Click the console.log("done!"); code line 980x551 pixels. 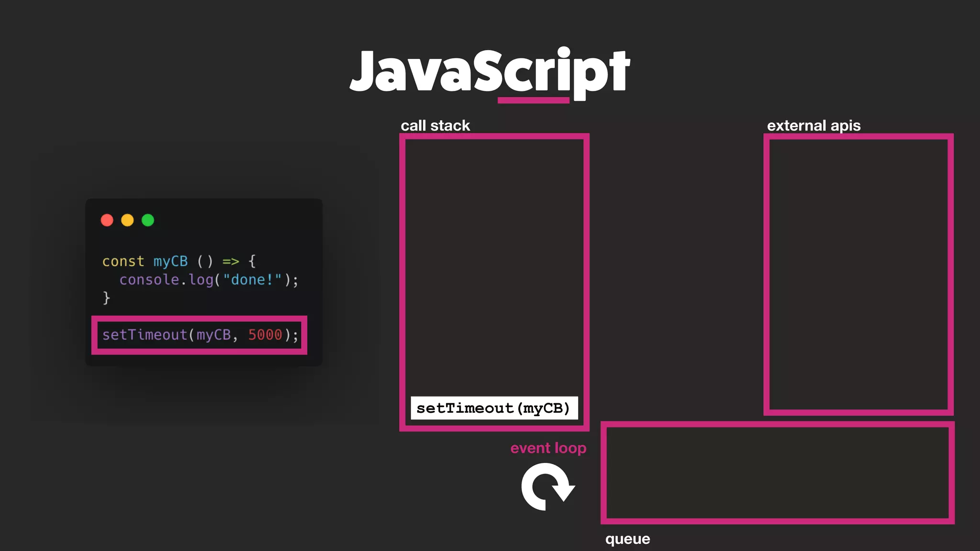click(x=209, y=280)
